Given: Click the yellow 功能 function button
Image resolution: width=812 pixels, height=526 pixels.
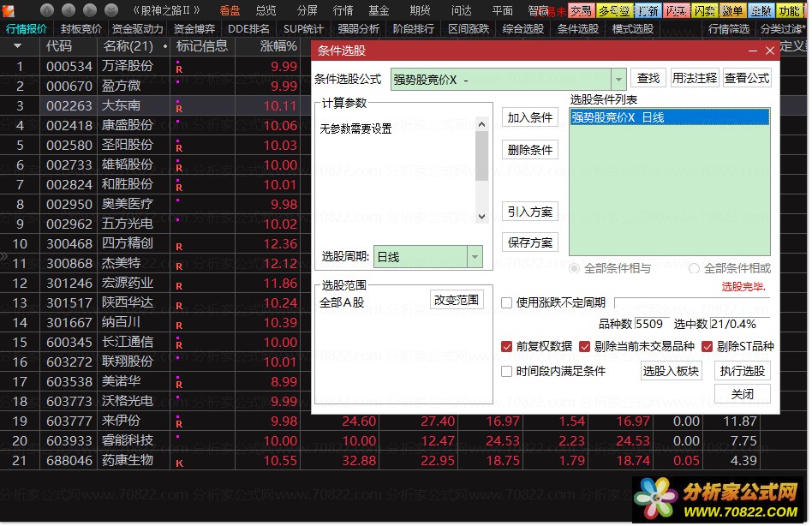Looking at the screenshot, I should tap(789, 11).
